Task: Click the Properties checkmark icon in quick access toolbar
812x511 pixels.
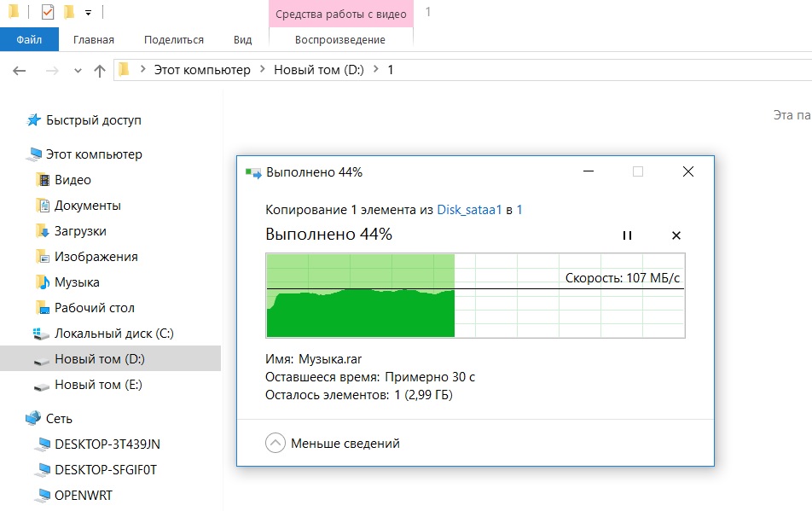Action: [47, 11]
